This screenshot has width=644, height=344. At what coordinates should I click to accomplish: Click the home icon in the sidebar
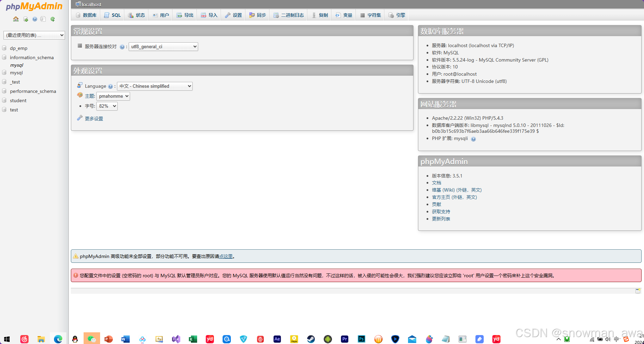coord(16,19)
